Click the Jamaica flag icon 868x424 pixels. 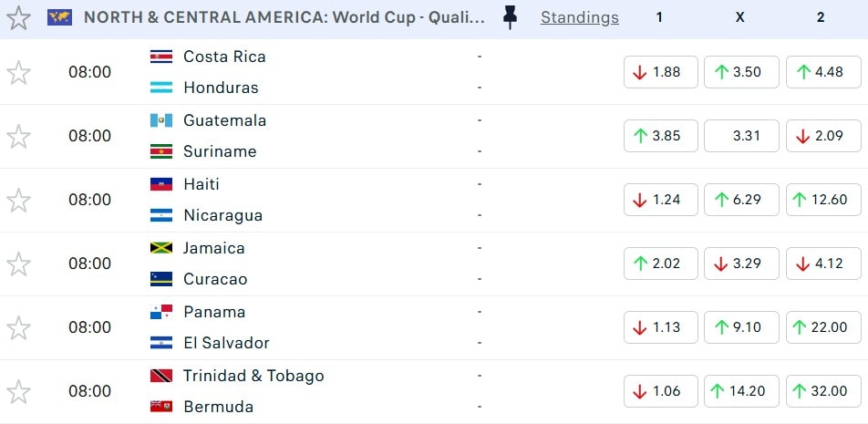coord(160,248)
